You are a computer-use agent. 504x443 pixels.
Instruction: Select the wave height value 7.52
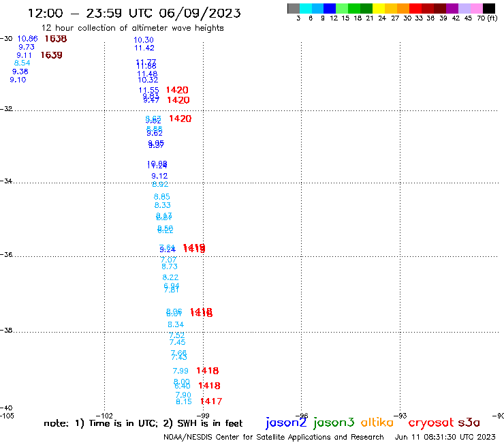point(177,335)
